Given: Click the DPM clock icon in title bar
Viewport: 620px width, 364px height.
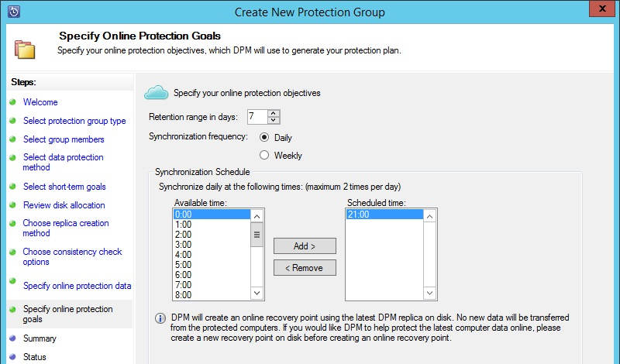Looking at the screenshot, I should pyautogui.click(x=12, y=12).
